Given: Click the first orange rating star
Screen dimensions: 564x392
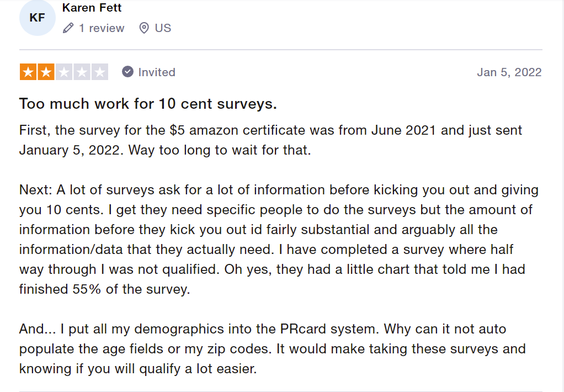Looking at the screenshot, I should (x=28, y=72).
